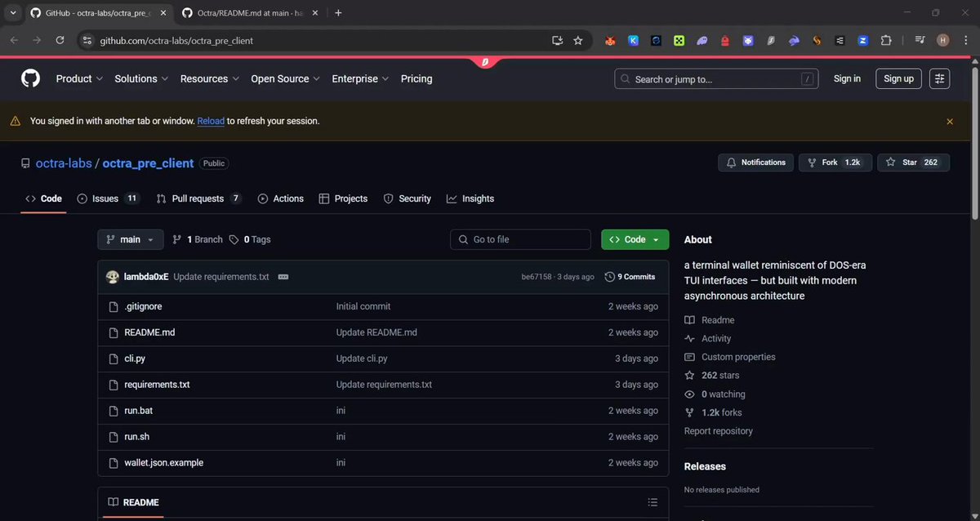The width and height of the screenshot is (980, 521).
Task: Bookmark this page with the star icon
Action: (578, 40)
